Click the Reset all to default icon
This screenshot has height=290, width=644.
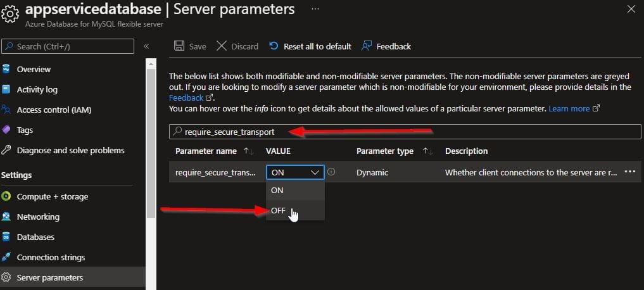[274, 46]
